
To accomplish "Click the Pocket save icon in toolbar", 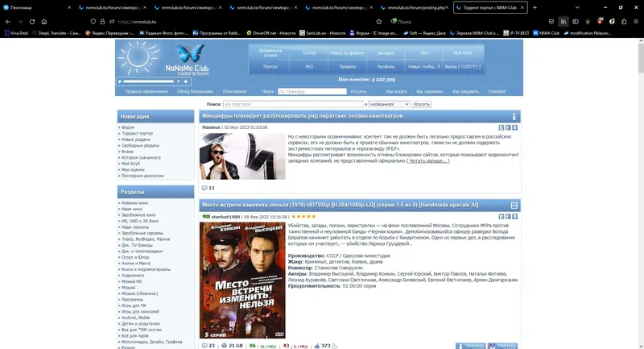I will [x=551, y=22].
